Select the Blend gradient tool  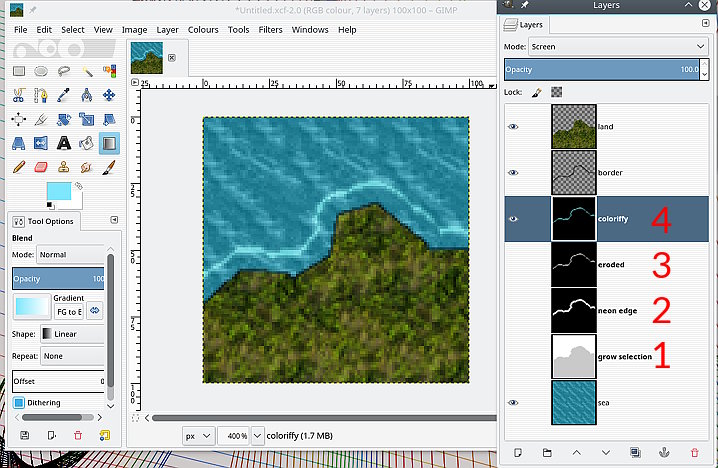pos(109,143)
